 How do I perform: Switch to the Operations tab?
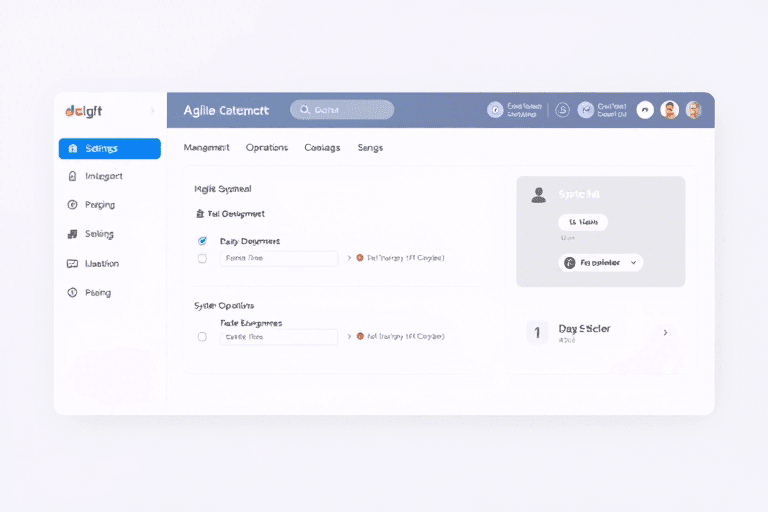pyautogui.click(x=267, y=148)
